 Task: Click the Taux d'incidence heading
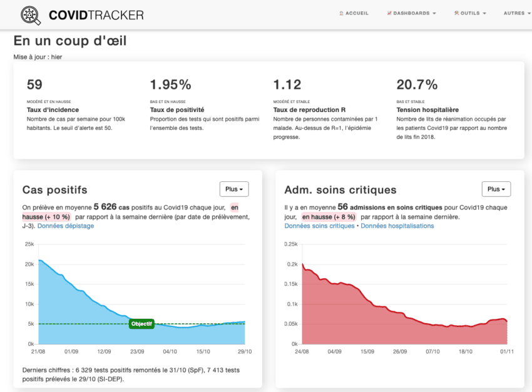53,110
